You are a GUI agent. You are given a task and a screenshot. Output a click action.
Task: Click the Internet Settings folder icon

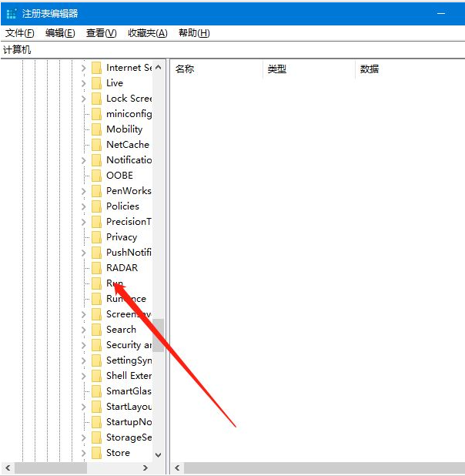[x=96, y=68]
